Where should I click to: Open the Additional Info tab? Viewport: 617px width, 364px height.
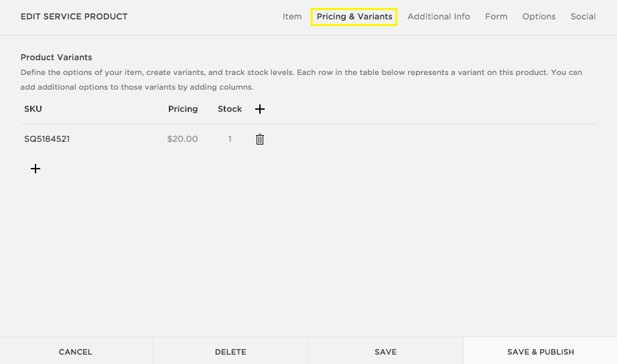(x=439, y=17)
